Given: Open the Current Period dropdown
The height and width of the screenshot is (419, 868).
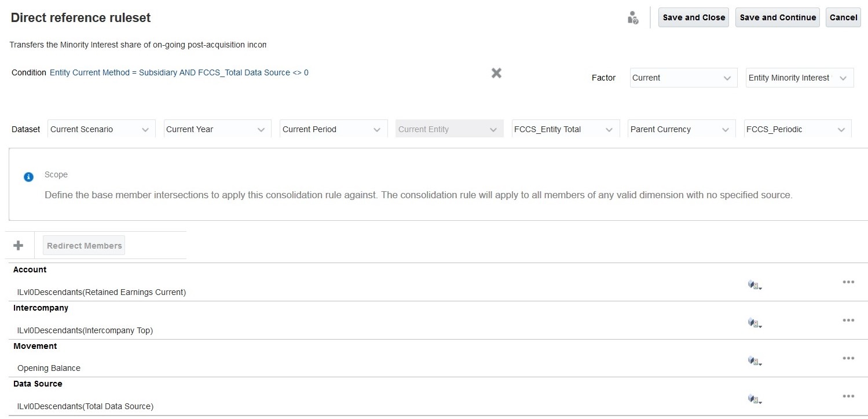Looking at the screenshot, I should click(377, 130).
